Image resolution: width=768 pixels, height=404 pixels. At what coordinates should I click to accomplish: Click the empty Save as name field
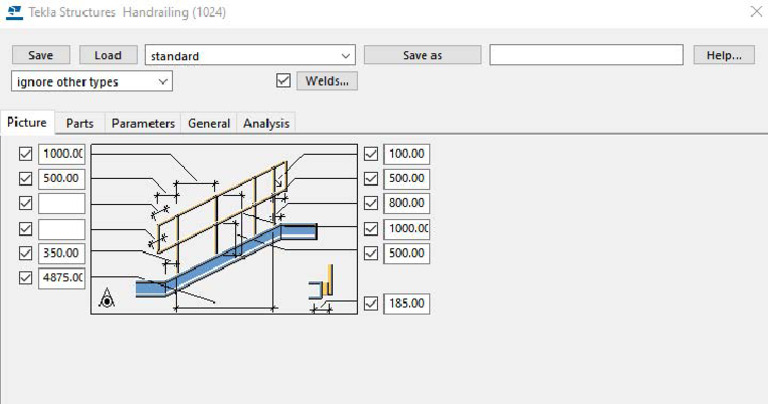pyautogui.click(x=586, y=55)
